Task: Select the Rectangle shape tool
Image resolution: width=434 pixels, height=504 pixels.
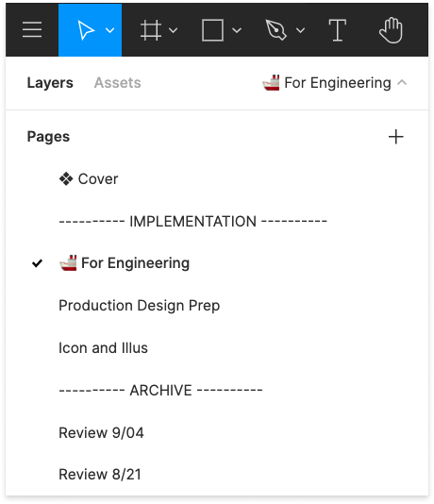Action: (x=212, y=30)
